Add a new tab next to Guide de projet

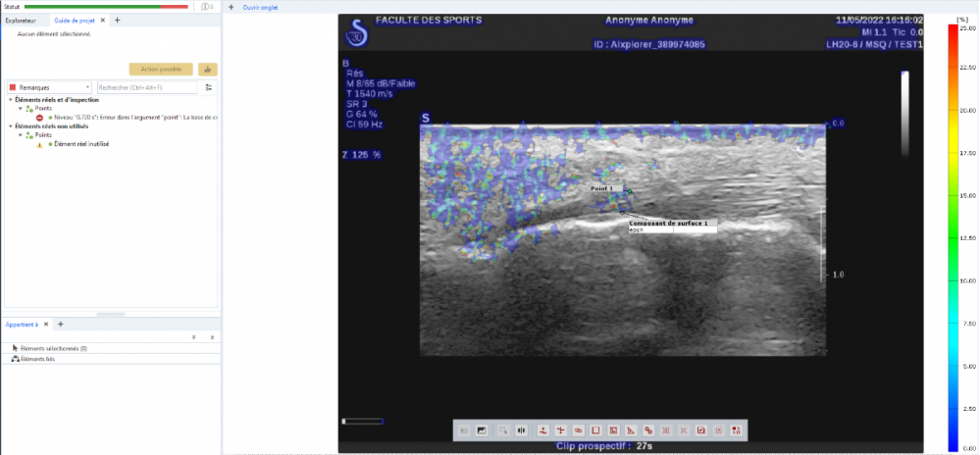[118, 20]
